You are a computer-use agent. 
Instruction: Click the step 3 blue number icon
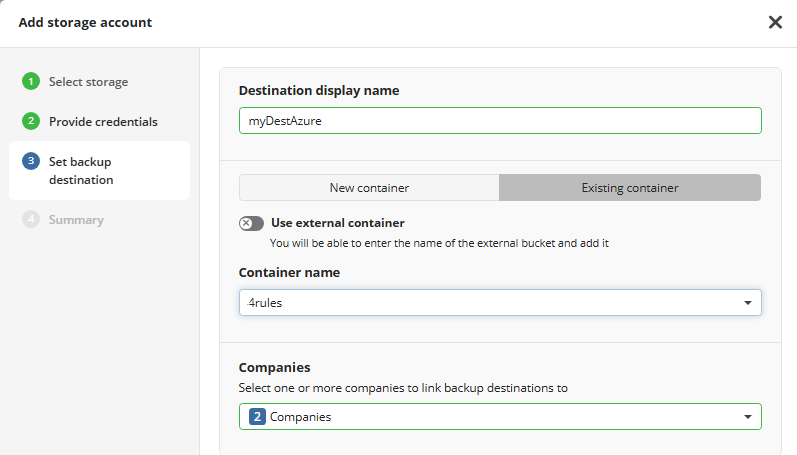31,161
